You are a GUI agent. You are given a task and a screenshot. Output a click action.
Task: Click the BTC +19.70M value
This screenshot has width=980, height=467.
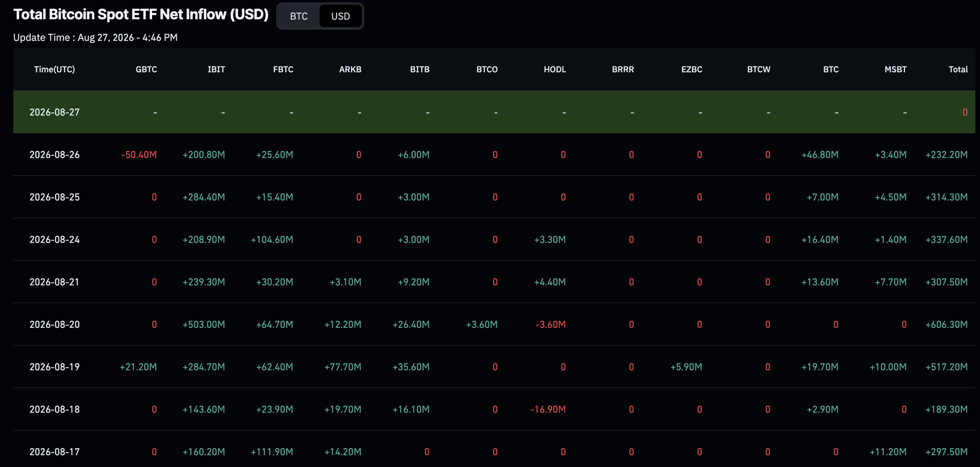coord(820,367)
